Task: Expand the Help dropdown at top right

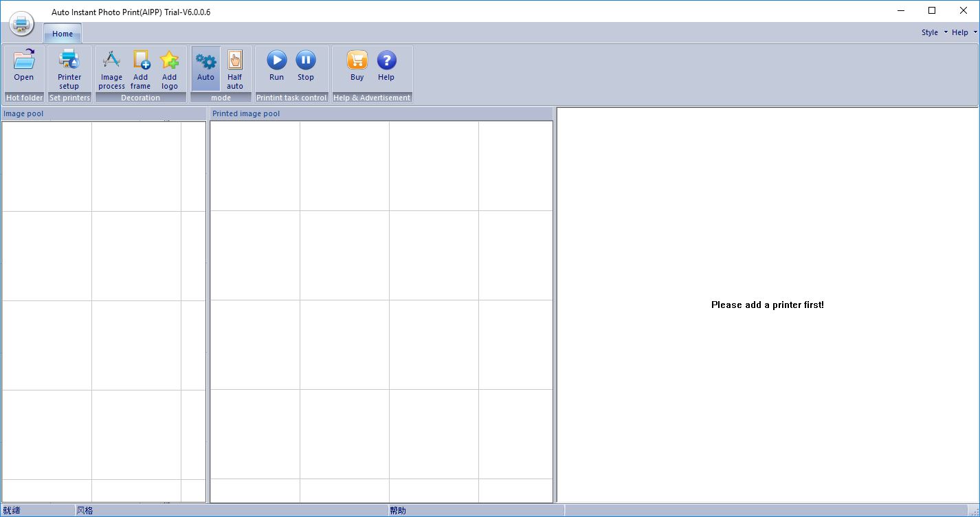Action: [962, 32]
